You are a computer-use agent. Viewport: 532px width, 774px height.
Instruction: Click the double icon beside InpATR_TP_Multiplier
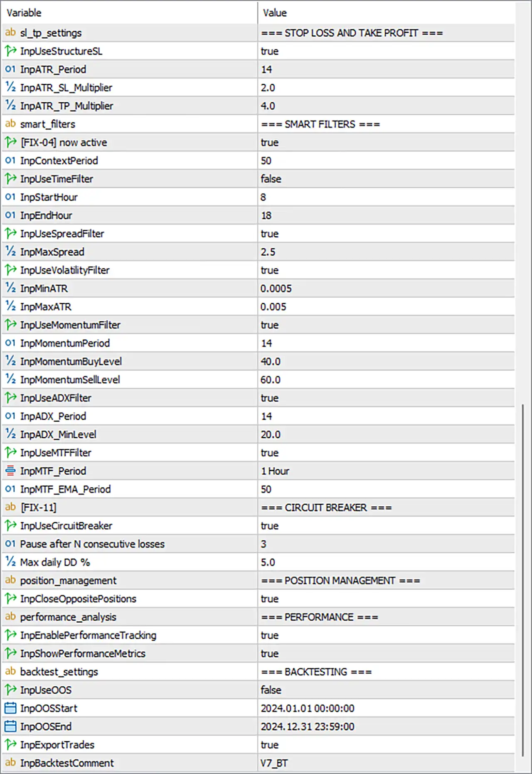(10, 106)
